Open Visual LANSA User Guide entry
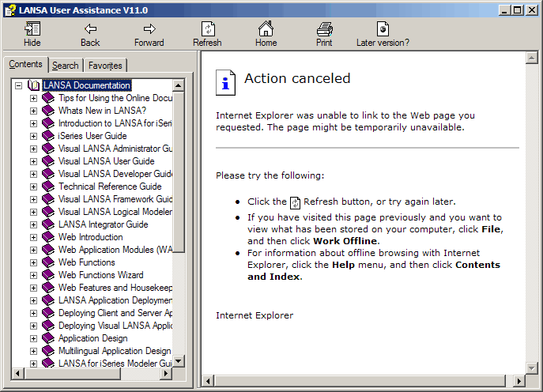This screenshot has width=543, height=392. (x=107, y=161)
